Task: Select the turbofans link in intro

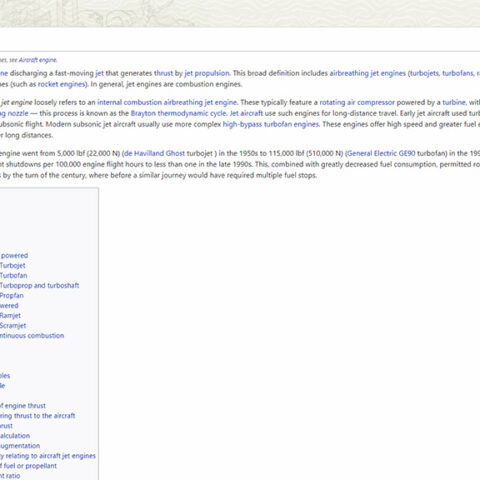Action: (x=458, y=73)
